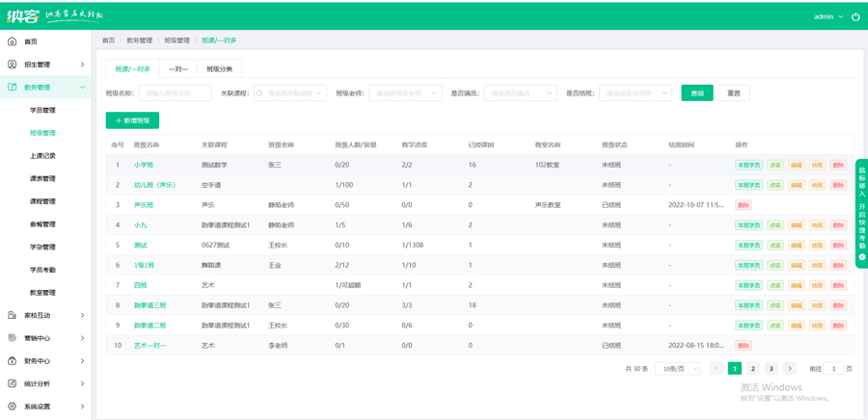Screen dimensions: 868x420
Task: Click the 操作 column header
Action: point(742,144)
